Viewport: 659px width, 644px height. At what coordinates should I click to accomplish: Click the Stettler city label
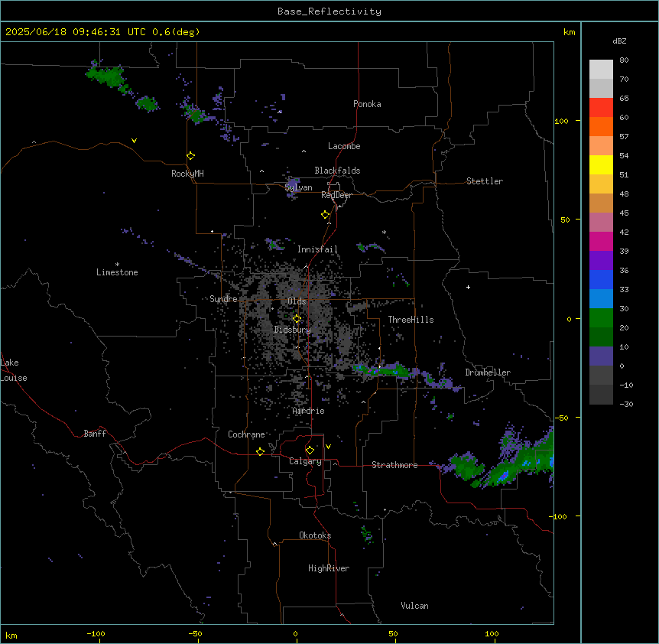tap(485, 181)
